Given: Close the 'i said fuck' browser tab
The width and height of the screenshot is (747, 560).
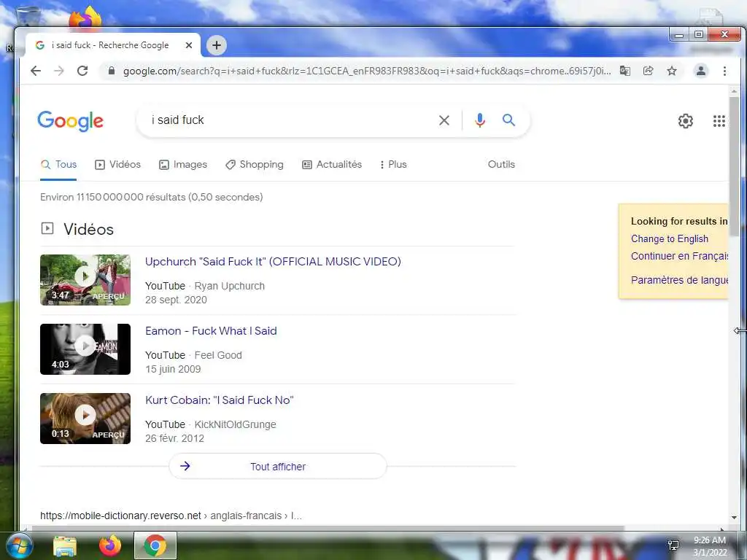Looking at the screenshot, I should (189, 45).
